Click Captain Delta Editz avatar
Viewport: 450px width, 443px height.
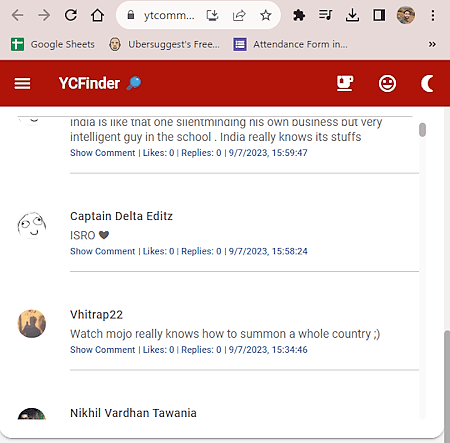coord(32,225)
